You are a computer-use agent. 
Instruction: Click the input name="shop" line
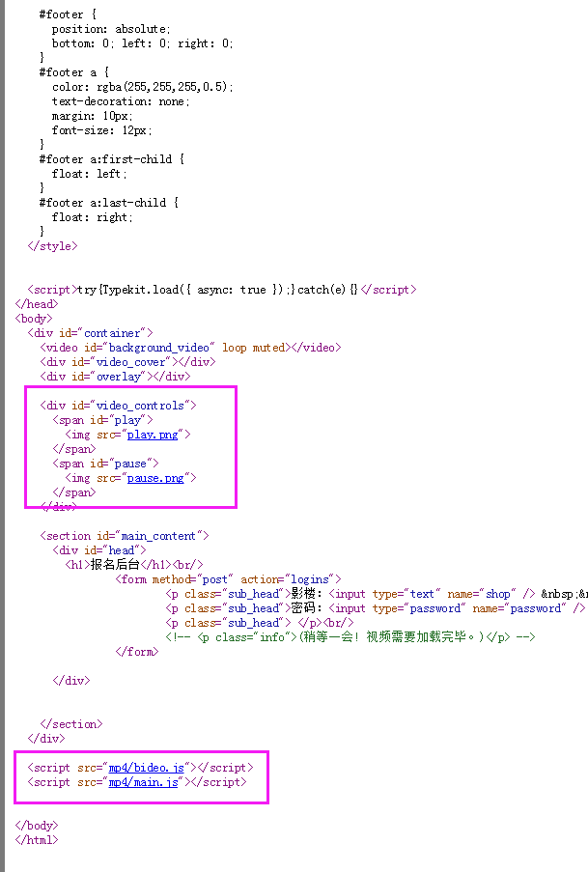[x=376, y=593]
